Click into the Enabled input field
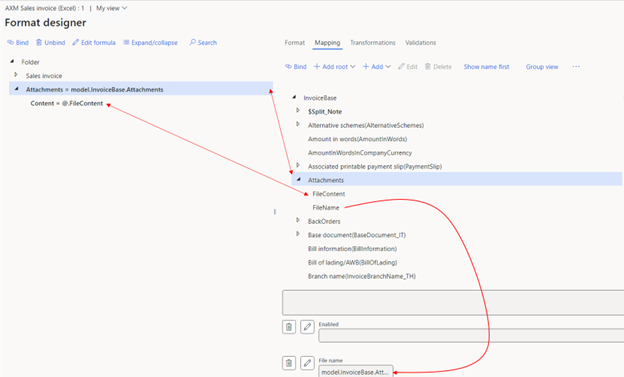Image resolution: width=624 pixels, height=377 pixels. coord(471,335)
